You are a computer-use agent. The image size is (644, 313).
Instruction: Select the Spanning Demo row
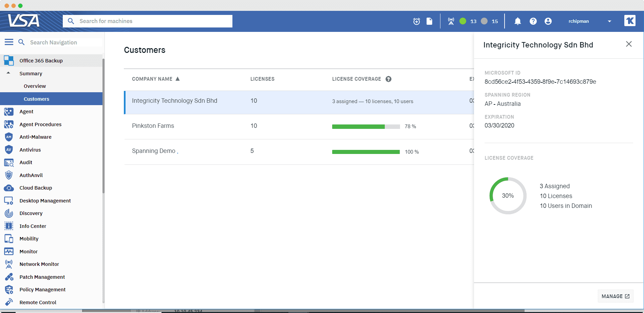299,152
